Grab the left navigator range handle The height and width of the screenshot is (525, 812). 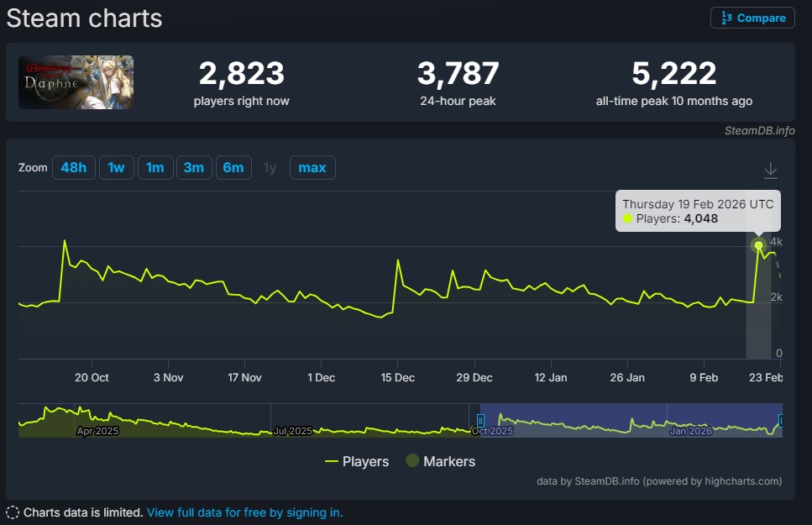coord(480,420)
